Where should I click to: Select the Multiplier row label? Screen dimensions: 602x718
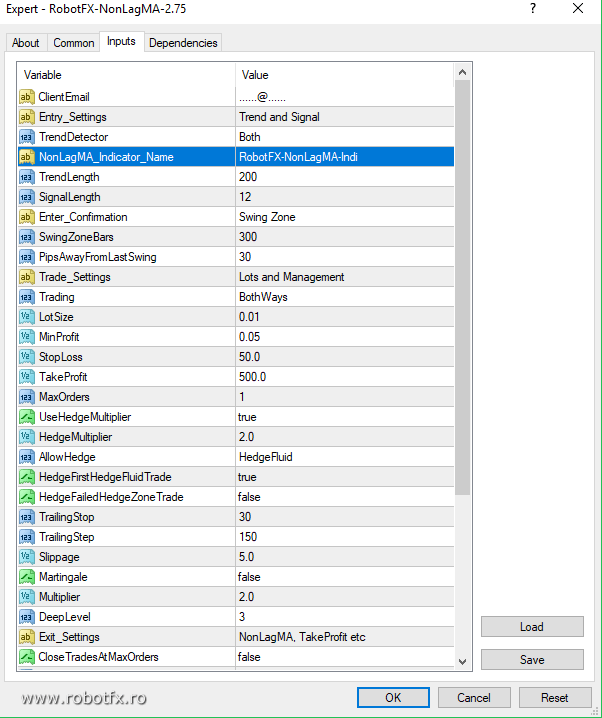pos(59,597)
